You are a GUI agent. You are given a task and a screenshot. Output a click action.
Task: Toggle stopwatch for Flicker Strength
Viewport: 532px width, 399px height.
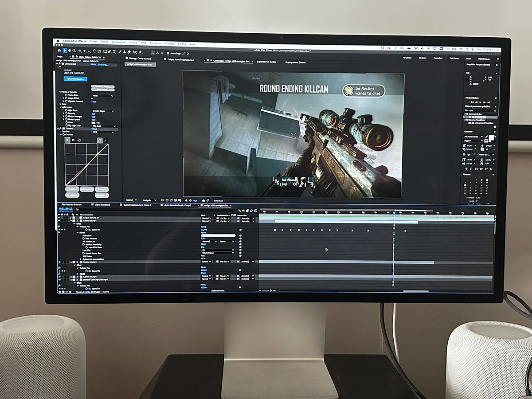[x=66, y=116]
